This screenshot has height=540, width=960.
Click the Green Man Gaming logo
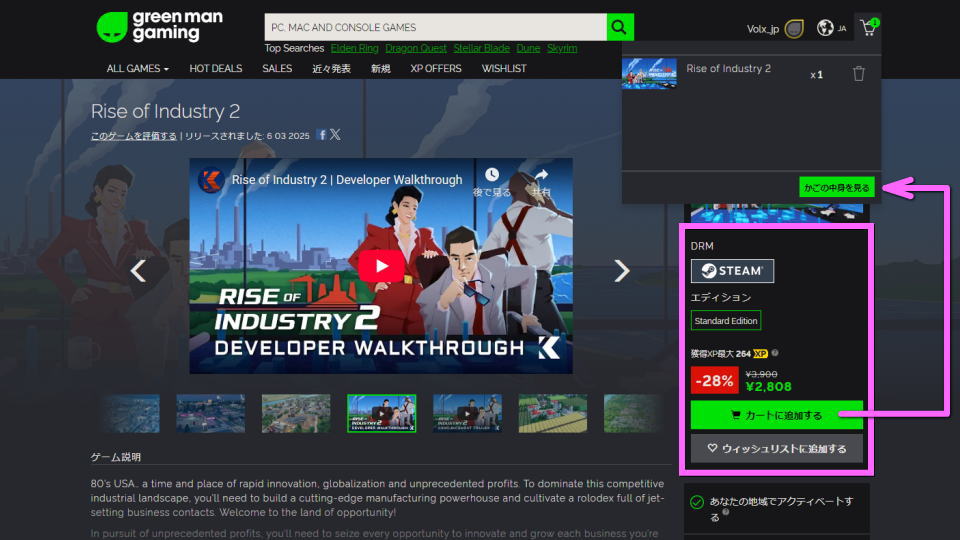tap(160, 27)
